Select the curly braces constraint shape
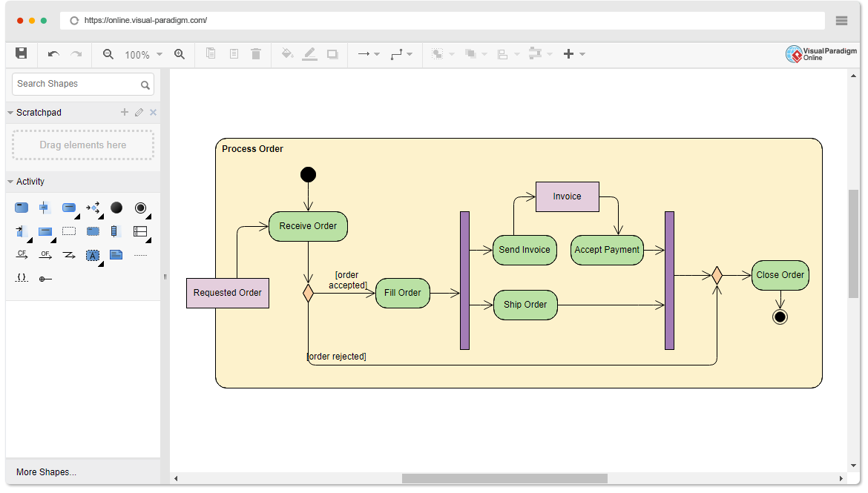Viewport: 868px width, 493px height. click(22, 278)
